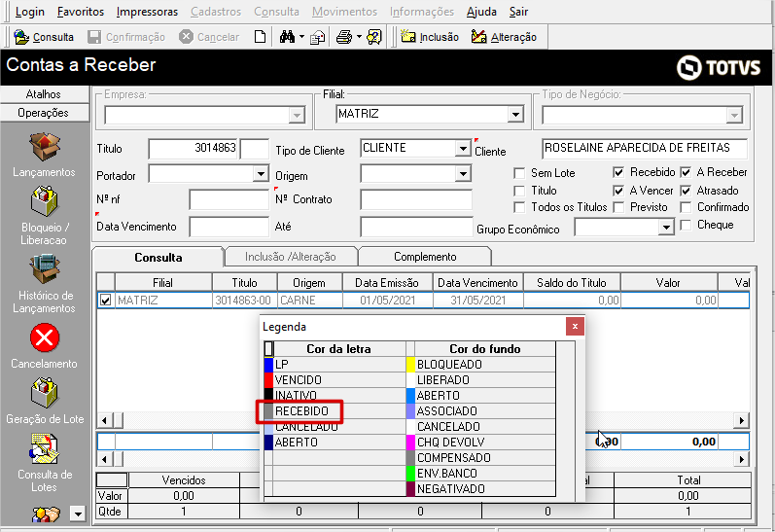Screen dimensions: 775x532
Task: Close the Legenda dialog
Action: click(x=575, y=327)
